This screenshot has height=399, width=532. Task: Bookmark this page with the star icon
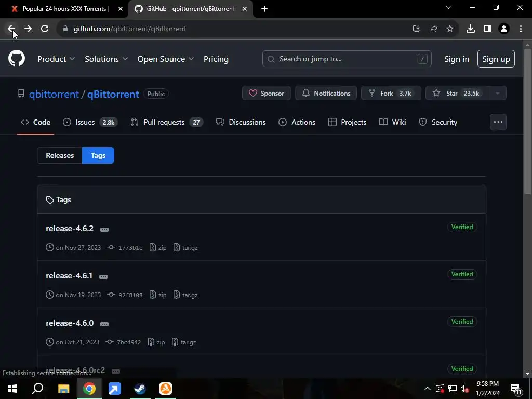(x=450, y=29)
